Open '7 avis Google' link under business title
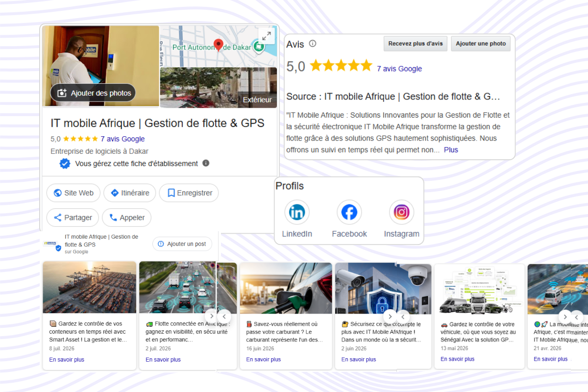The height and width of the screenshot is (392, 588). coord(122,139)
